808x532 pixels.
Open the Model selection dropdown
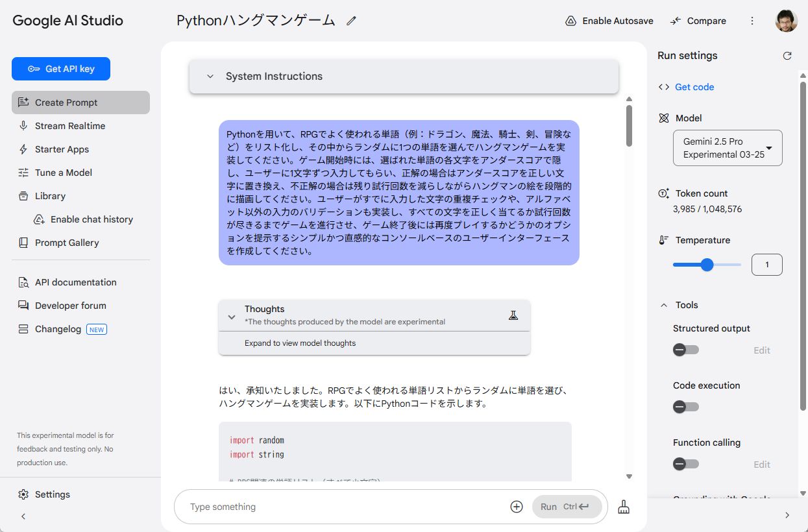click(727, 147)
